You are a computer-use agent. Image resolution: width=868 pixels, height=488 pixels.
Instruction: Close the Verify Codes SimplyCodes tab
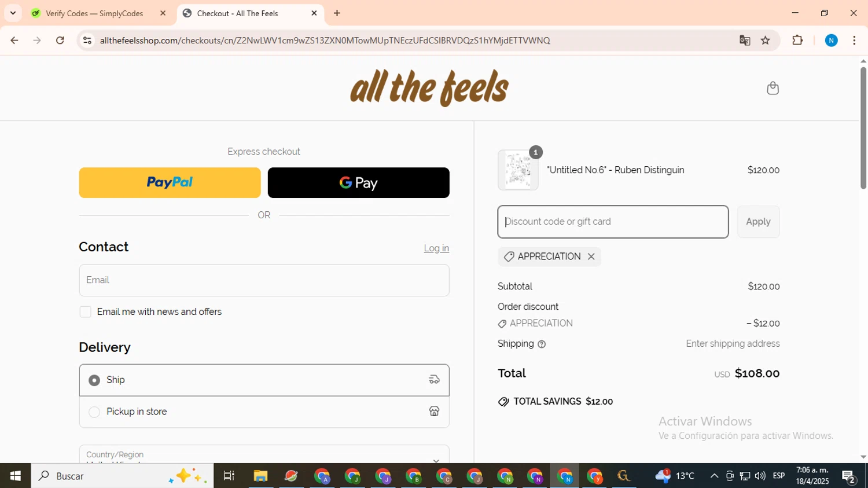(x=163, y=13)
